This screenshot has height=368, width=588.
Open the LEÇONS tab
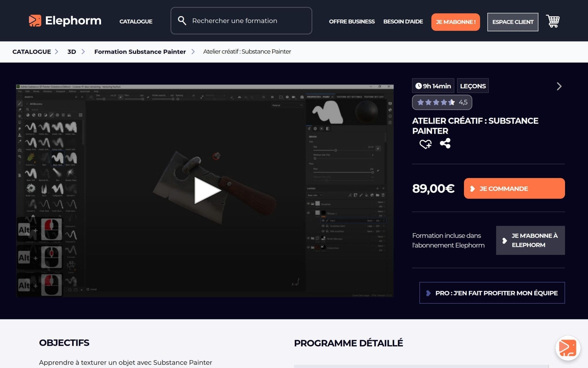tap(473, 86)
